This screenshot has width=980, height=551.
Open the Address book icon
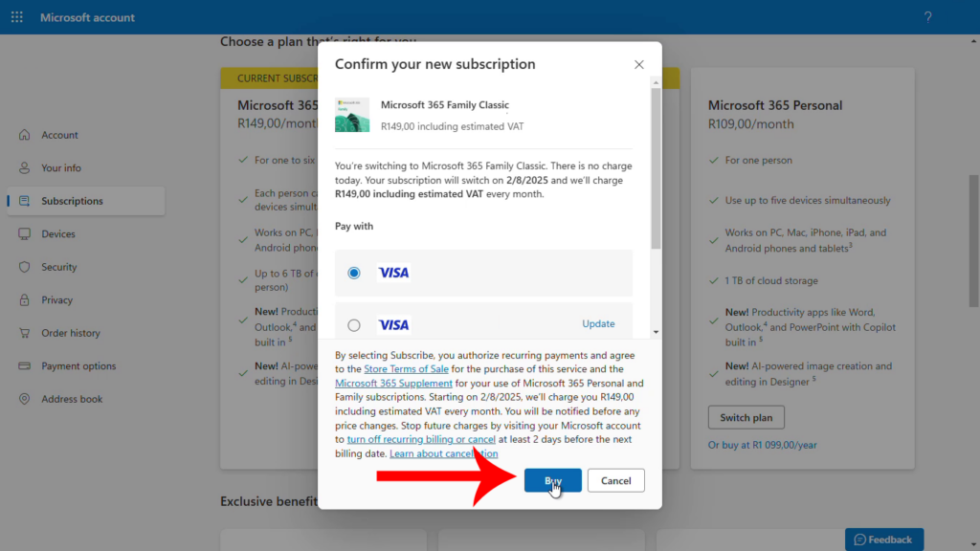pos(23,399)
